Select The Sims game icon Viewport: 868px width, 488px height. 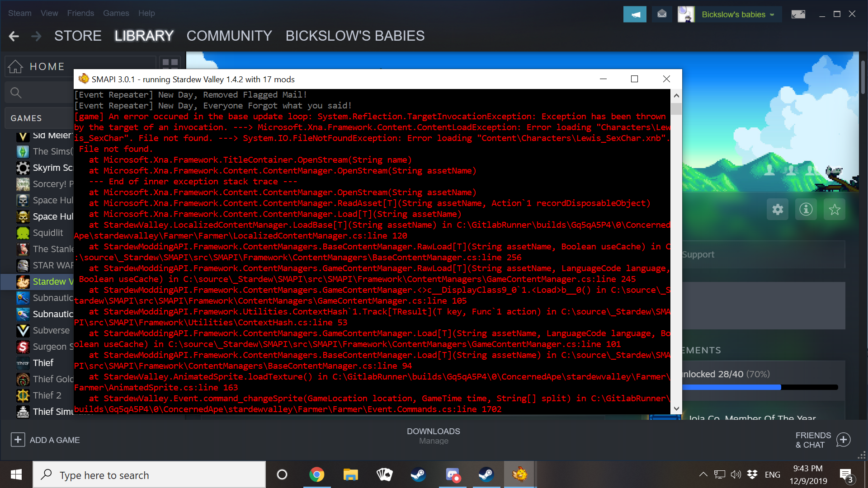click(x=23, y=152)
